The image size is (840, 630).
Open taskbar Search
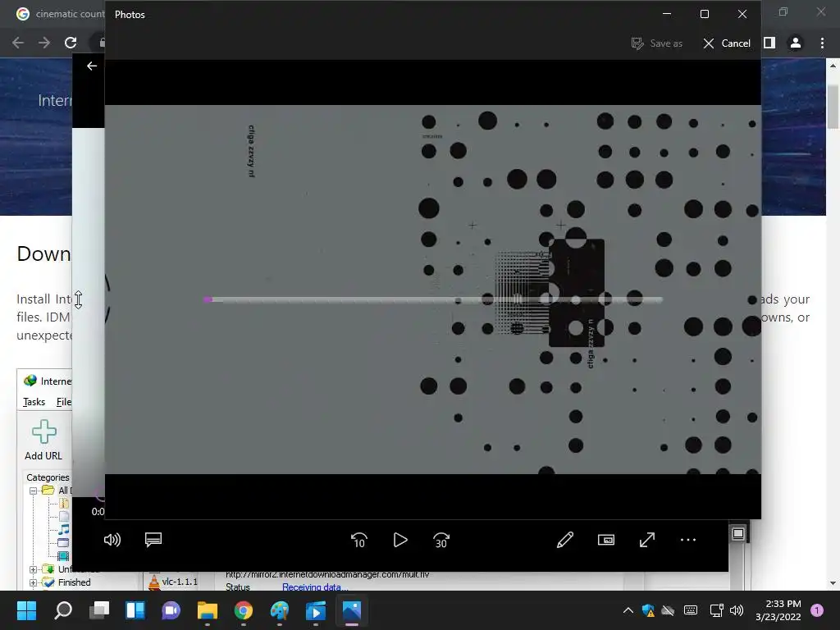point(63,610)
